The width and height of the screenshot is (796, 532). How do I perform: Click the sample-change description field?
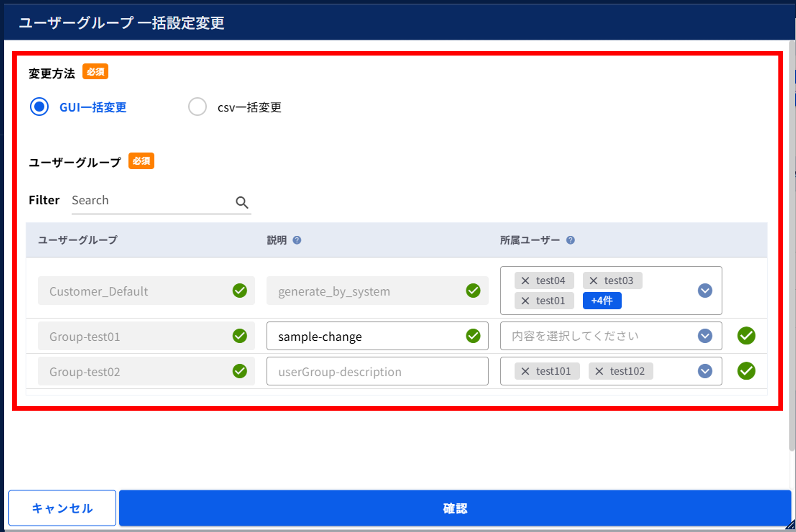pos(377,336)
